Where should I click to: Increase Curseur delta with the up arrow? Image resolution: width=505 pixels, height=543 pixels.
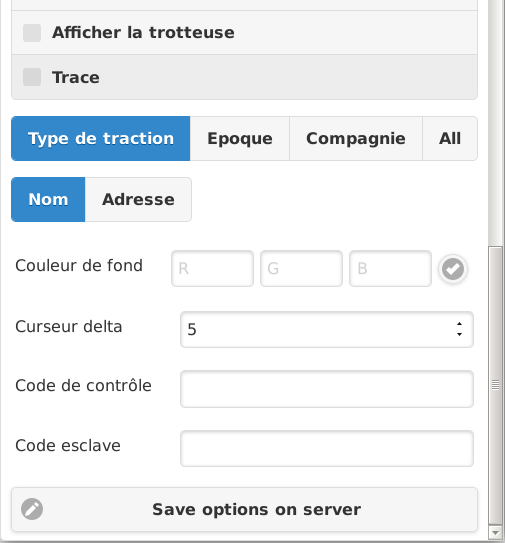(459, 324)
